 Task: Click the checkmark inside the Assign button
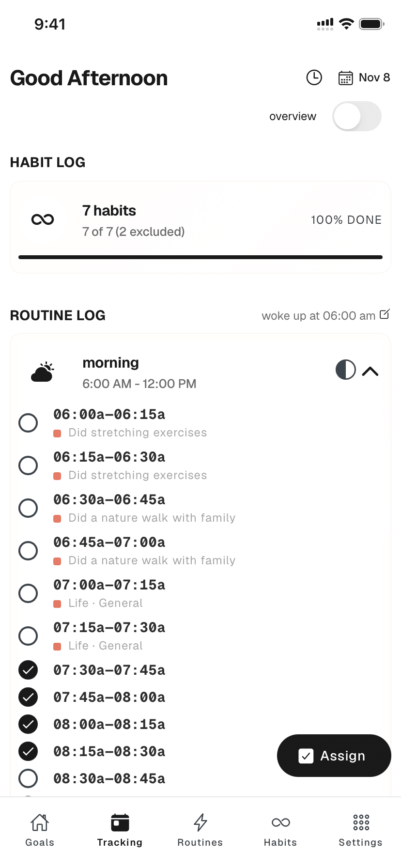point(306,756)
